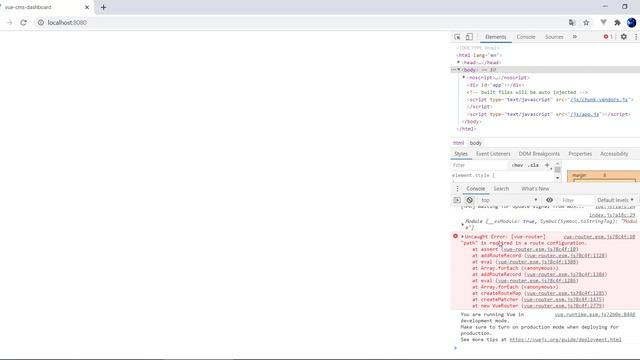The height and width of the screenshot is (360, 640).
Task: Open the /js/chunk-vendors.js link
Action: tap(599, 99)
